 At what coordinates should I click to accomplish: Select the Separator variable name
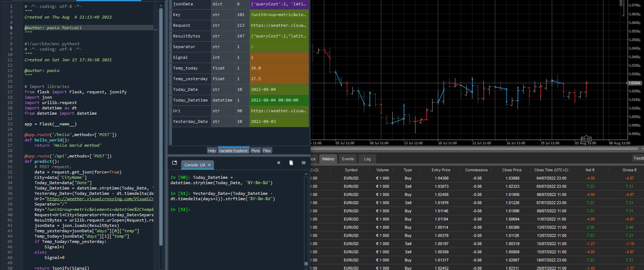tap(184, 47)
